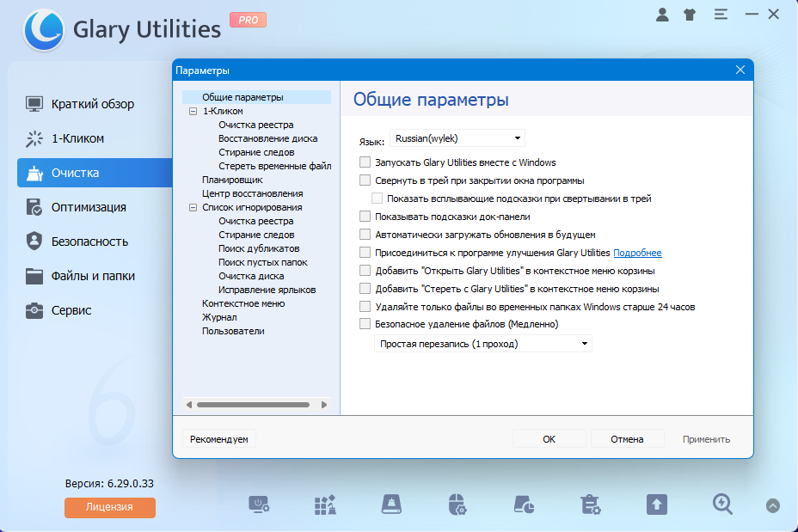
Task: Open the clipboard gear icon in dock
Action: [591, 505]
